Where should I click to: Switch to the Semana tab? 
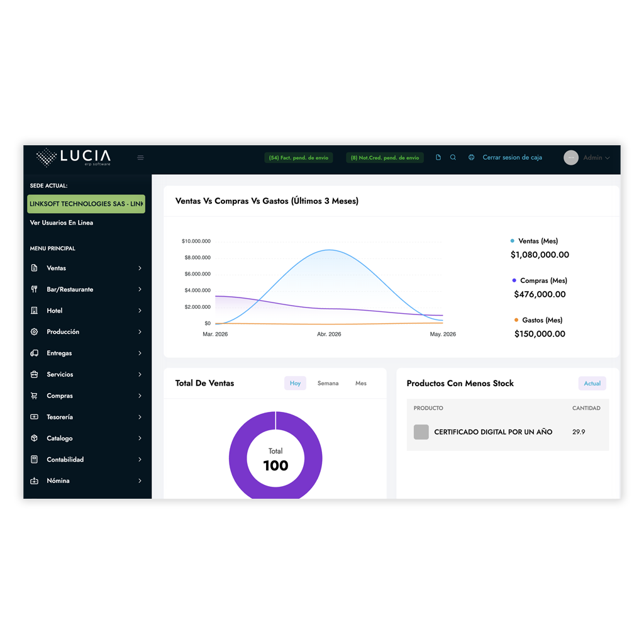click(328, 383)
